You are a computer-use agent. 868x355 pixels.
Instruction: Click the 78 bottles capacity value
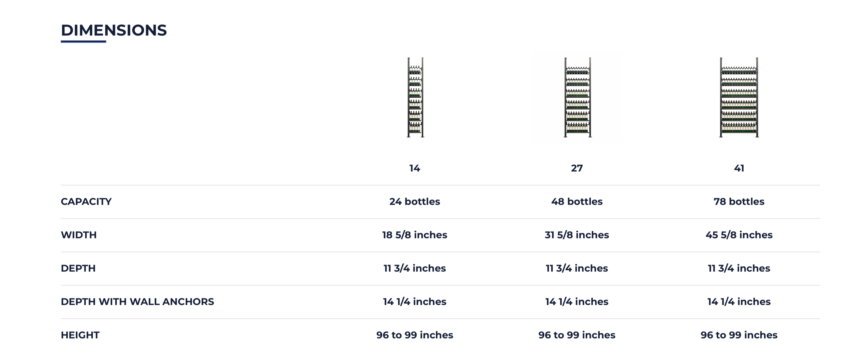tap(739, 201)
